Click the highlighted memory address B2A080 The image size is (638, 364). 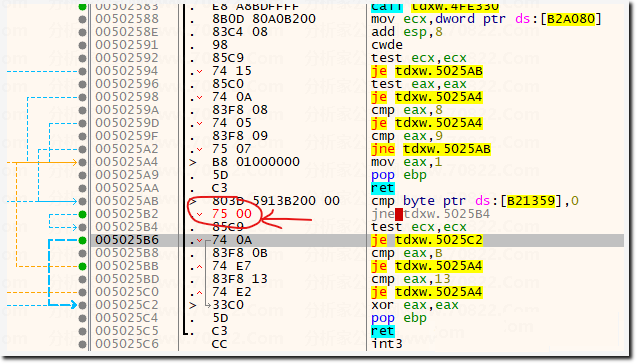point(570,19)
